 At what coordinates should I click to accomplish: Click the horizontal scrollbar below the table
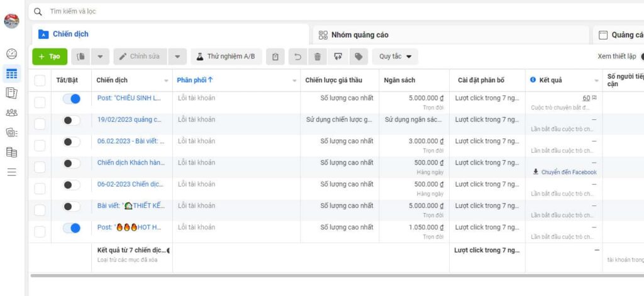coord(314,275)
